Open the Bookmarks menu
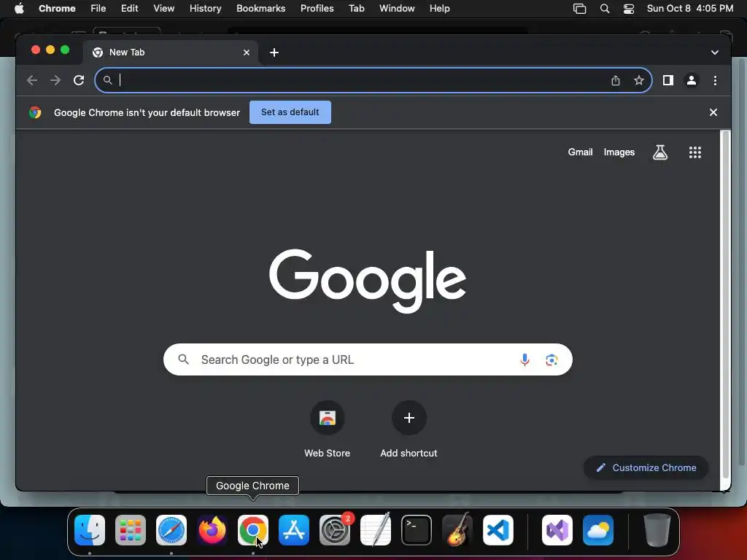Viewport: 747px width, 560px height. click(x=260, y=9)
